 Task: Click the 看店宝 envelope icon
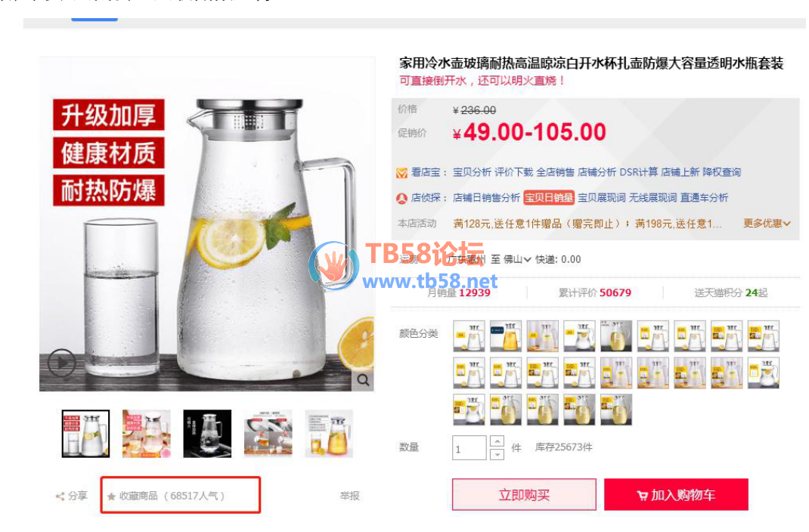pyautogui.click(x=402, y=173)
